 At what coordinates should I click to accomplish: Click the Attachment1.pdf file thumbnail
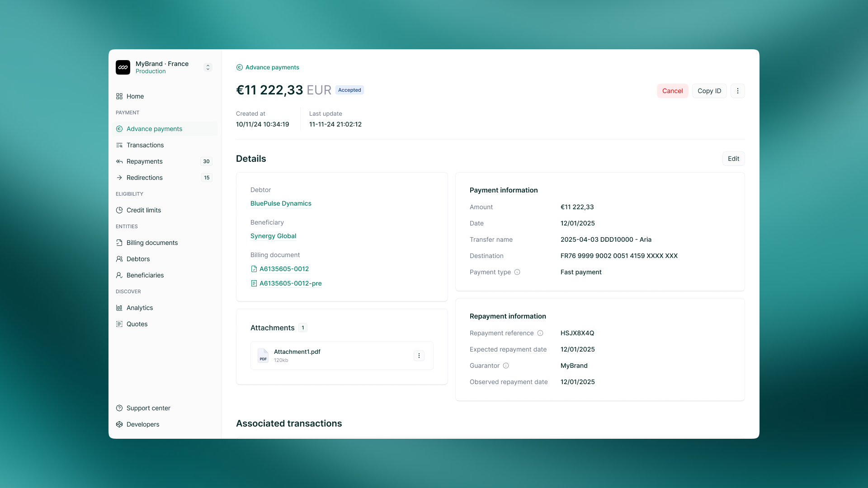pyautogui.click(x=263, y=356)
